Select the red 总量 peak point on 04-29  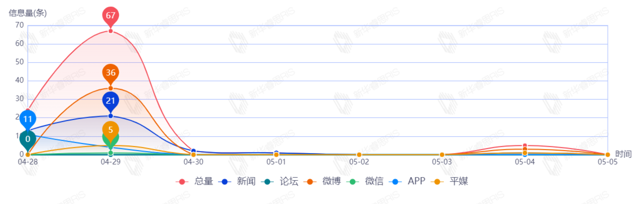(x=110, y=31)
